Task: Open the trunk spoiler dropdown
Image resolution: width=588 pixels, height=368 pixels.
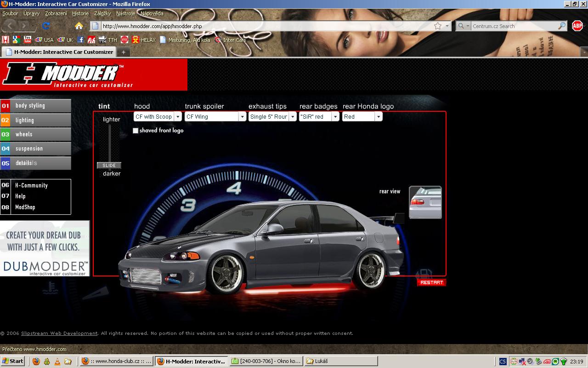Action: coord(242,117)
